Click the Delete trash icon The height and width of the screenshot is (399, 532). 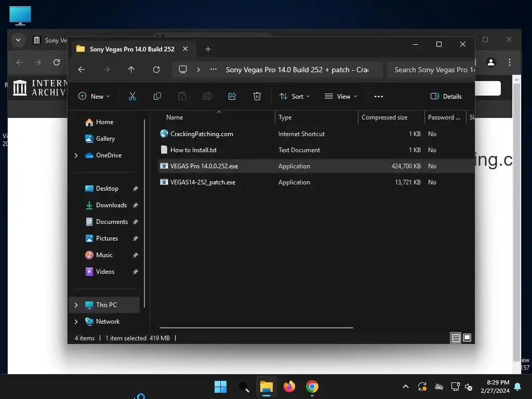(x=257, y=96)
